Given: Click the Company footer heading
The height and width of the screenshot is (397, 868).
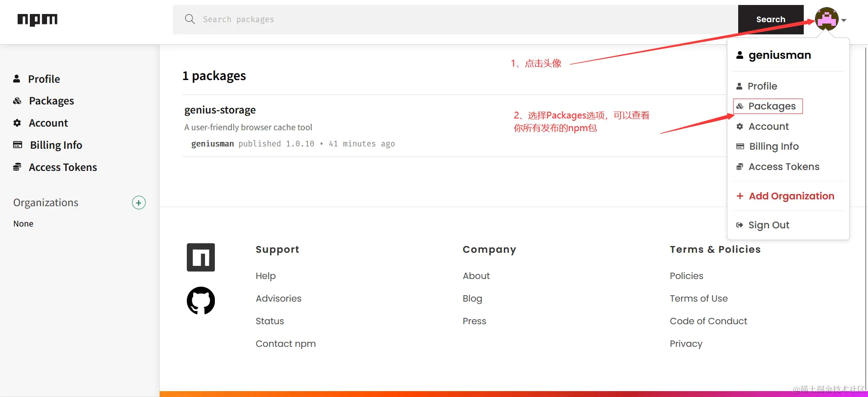Looking at the screenshot, I should tap(489, 250).
